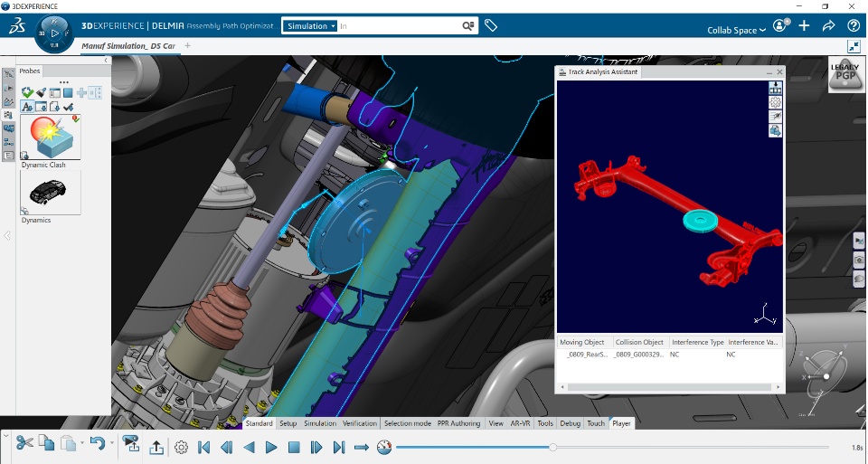Click top download icon in Track Analysis Assistant

click(x=775, y=88)
